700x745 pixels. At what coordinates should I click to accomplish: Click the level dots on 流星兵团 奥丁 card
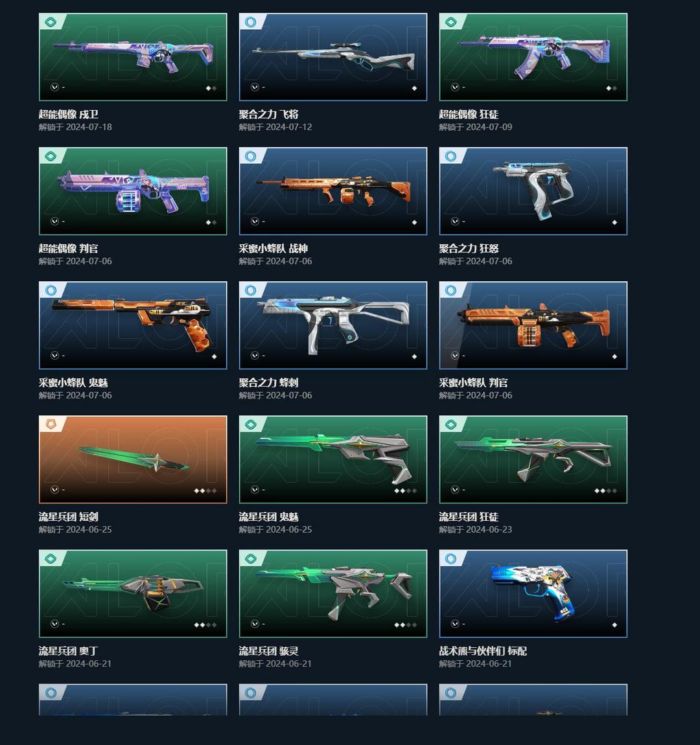tap(205, 625)
